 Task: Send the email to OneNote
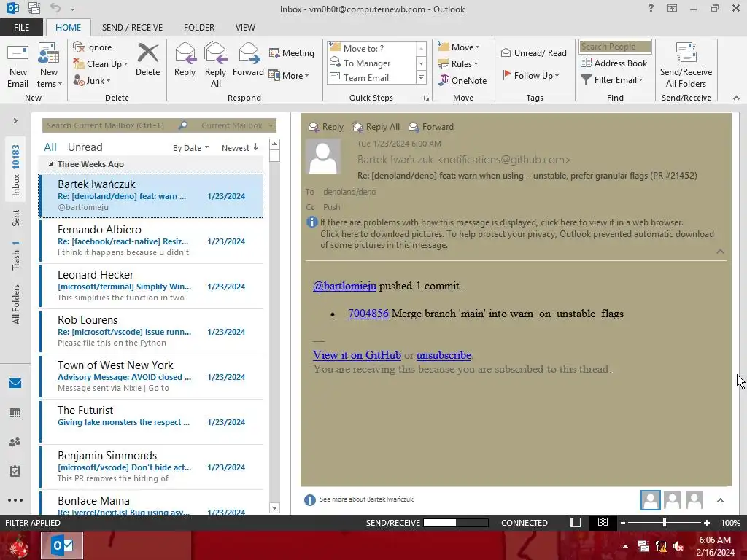462,80
